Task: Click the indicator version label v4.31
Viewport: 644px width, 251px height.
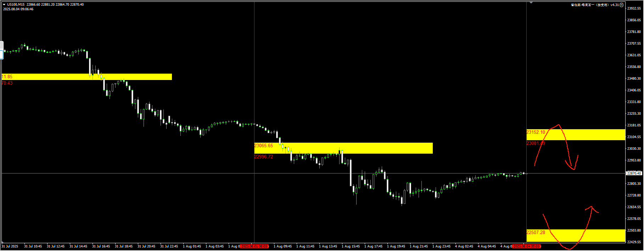Action: 614,5
